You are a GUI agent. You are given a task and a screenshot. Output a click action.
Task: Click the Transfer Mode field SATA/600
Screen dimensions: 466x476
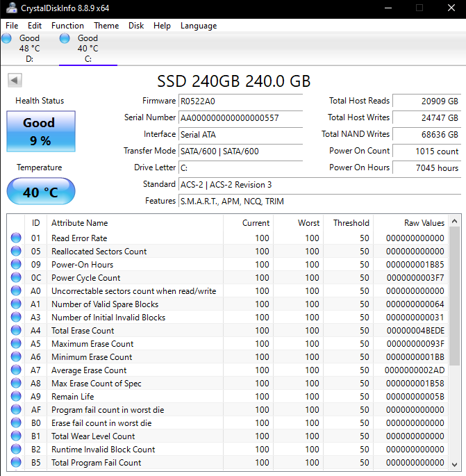(x=240, y=151)
